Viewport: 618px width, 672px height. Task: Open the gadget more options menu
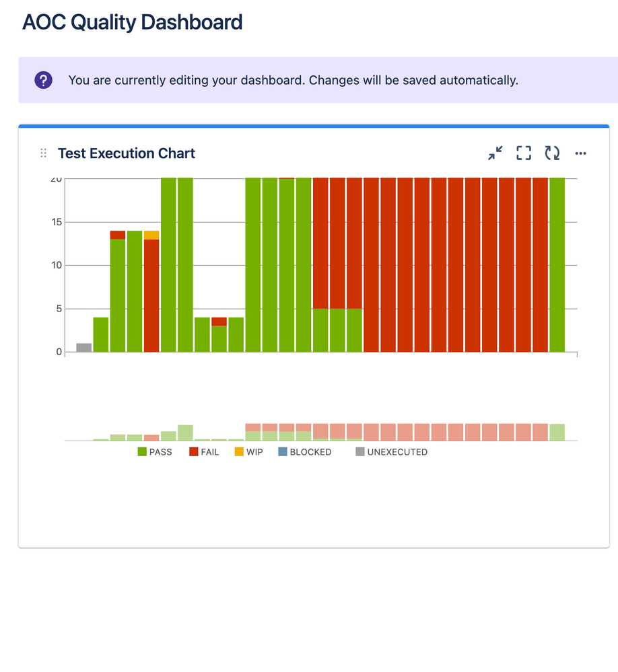pyautogui.click(x=581, y=153)
